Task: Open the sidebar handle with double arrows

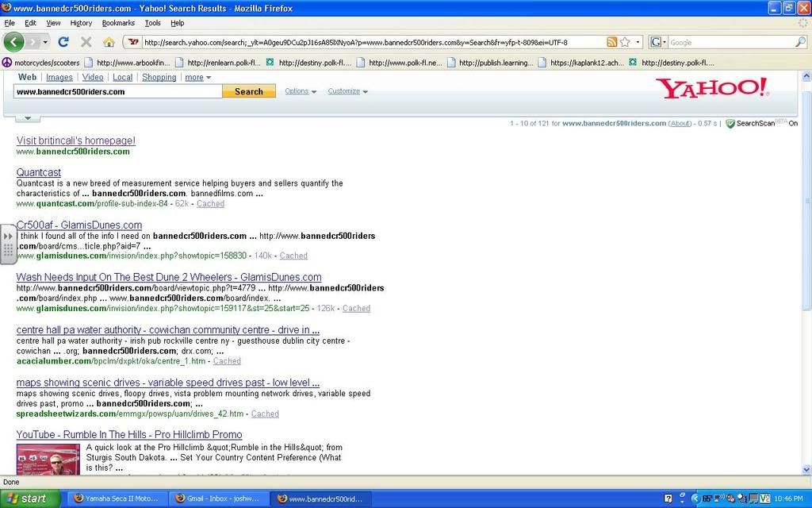Action: (x=8, y=244)
